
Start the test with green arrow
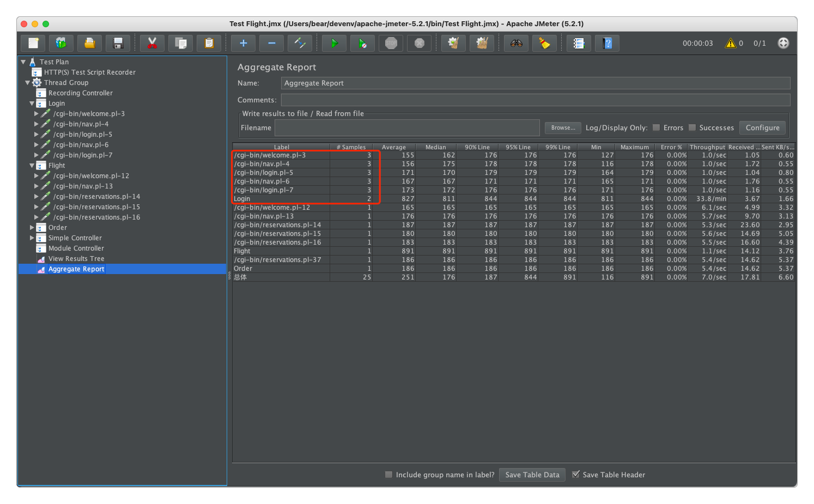point(334,43)
